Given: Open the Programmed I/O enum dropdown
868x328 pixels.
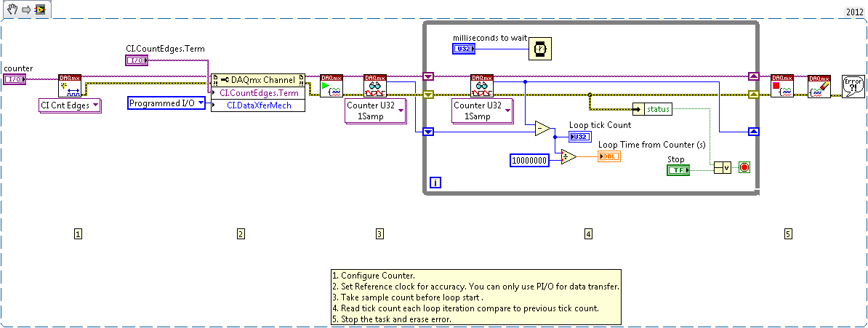Looking at the screenshot, I should pos(166,103).
